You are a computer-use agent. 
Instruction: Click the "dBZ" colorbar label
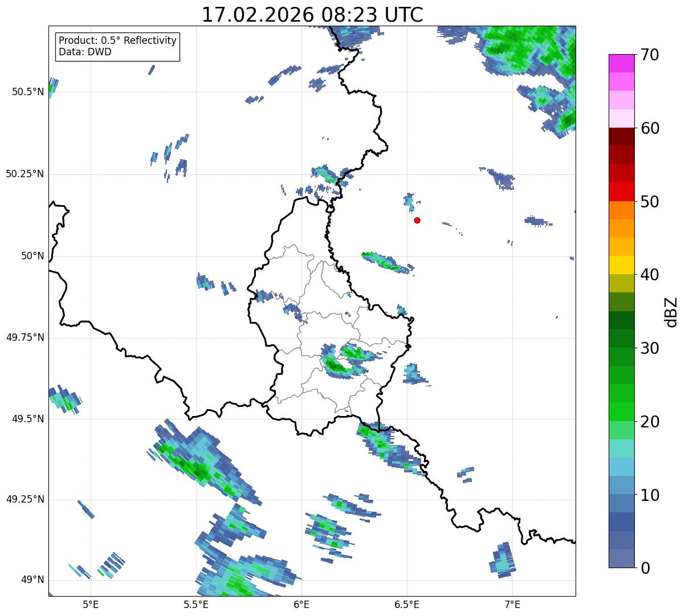(671, 312)
